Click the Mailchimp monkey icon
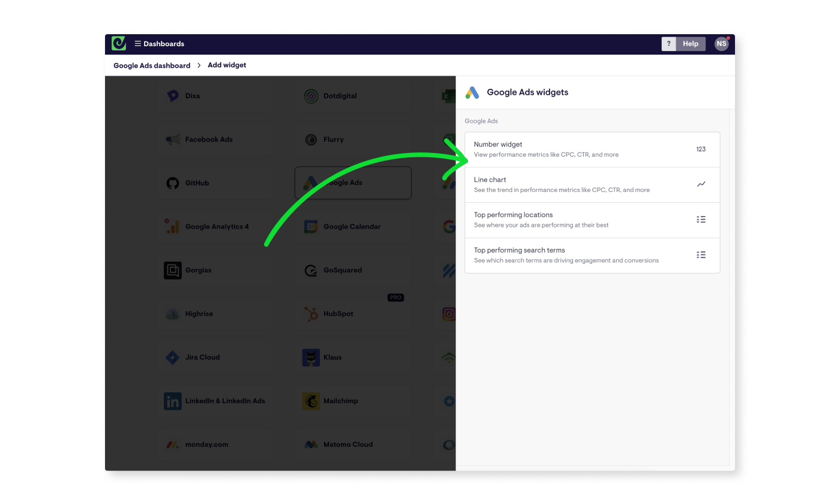This screenshot has height=504, width=840. (x=311, y=401)
